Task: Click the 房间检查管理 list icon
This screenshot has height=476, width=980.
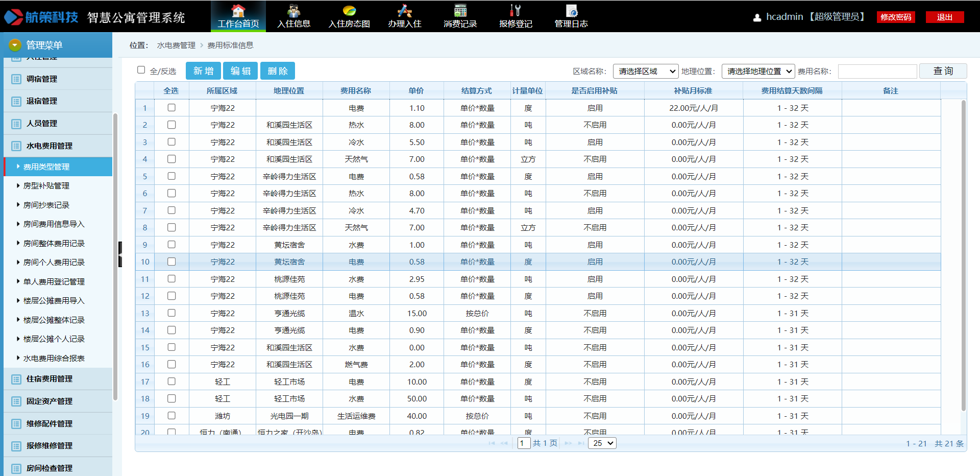Action: coord(16,468)
